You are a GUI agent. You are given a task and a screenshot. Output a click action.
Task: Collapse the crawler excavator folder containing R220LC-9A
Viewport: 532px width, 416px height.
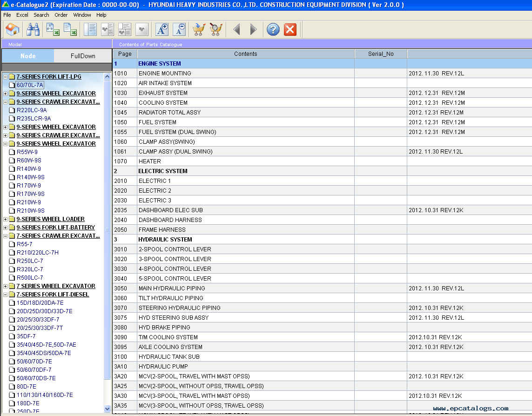point(6,102)
